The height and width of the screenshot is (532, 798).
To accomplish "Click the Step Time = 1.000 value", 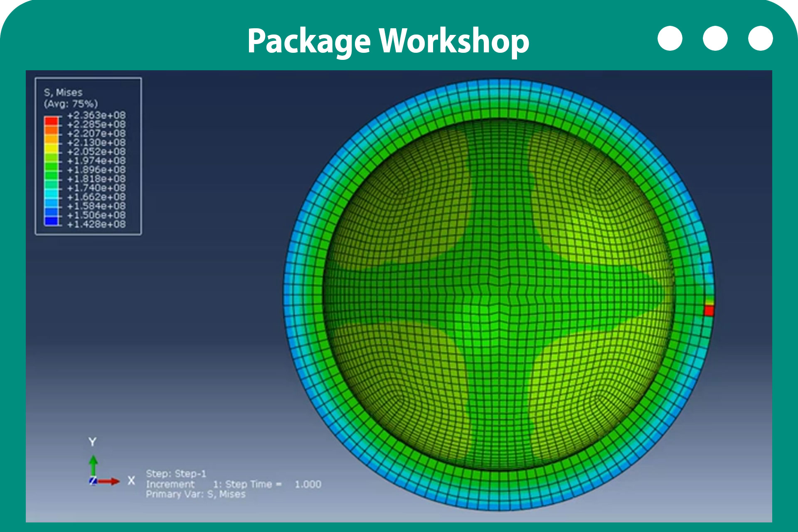I will 267,484.
